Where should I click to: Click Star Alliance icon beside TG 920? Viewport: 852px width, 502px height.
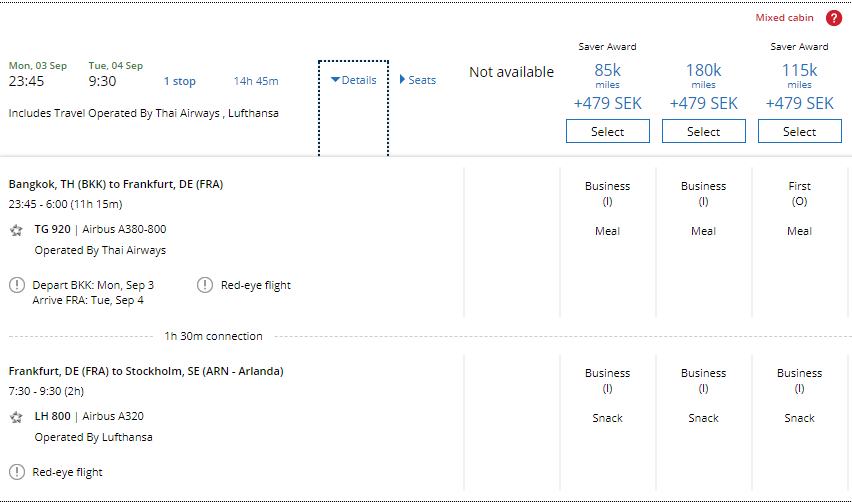16,230
